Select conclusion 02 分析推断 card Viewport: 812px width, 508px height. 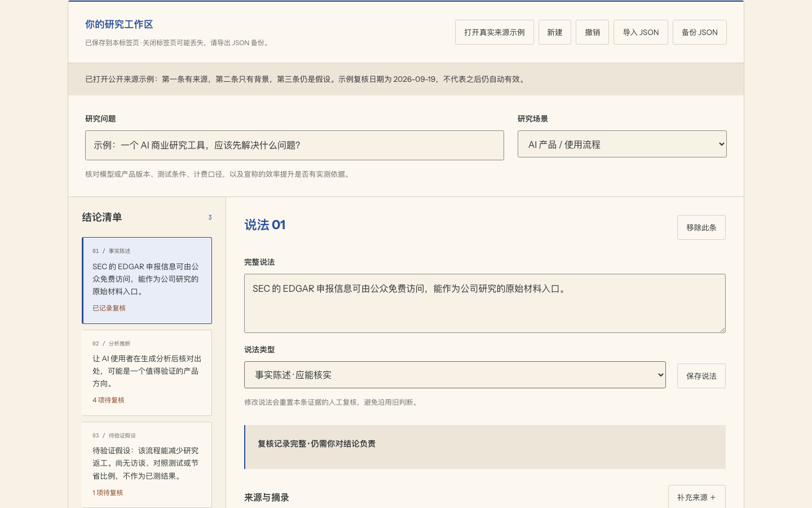point(147,373)
